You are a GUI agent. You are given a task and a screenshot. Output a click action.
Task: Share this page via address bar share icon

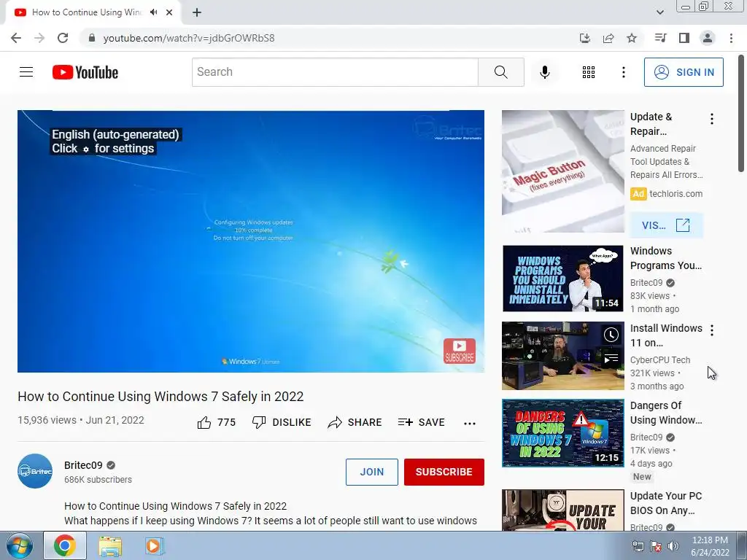click(x=608, y=38)
